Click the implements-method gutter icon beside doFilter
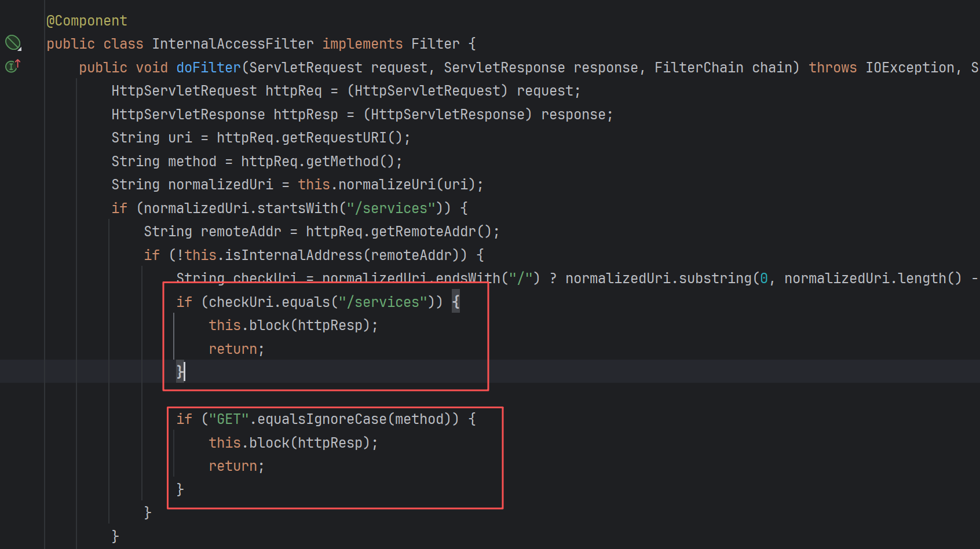Screen dimensions: 980x549 [x=13, y=66]
